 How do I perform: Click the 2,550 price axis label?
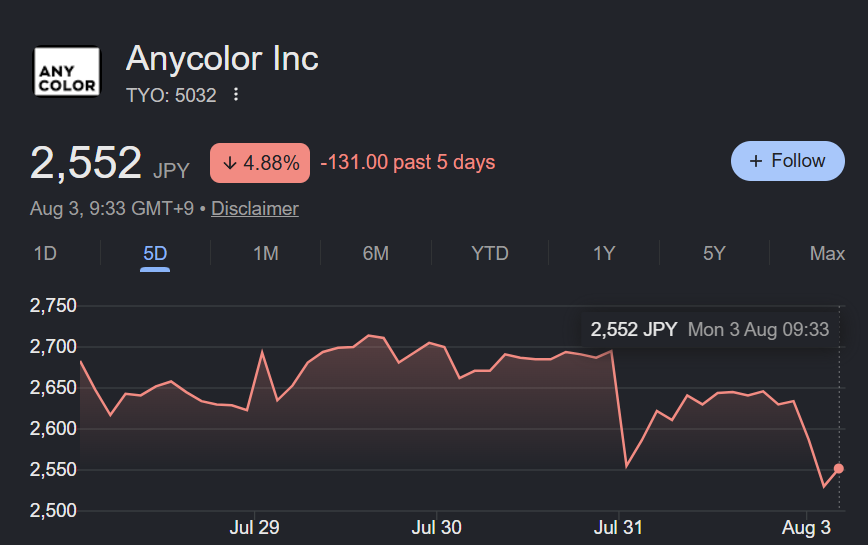tap(53, 470)
